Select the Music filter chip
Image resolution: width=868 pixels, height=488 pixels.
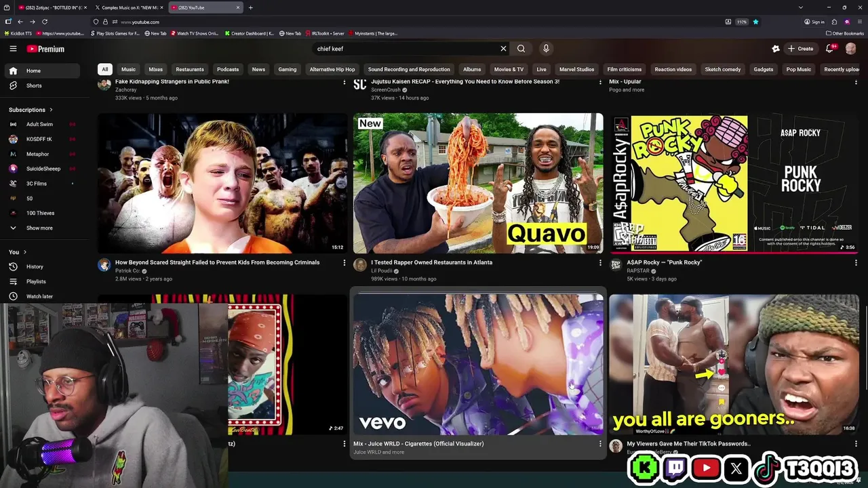[x=128, y=69]
